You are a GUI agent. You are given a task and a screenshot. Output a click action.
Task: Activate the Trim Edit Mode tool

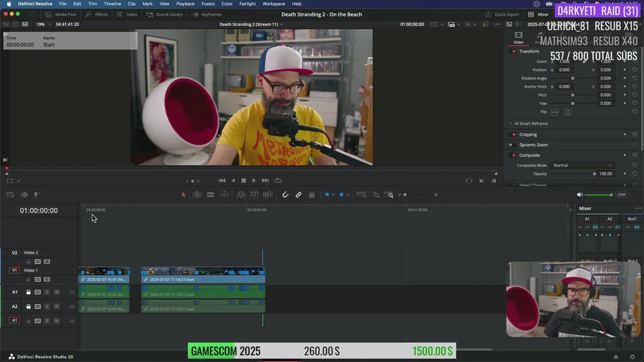[197, 195]
